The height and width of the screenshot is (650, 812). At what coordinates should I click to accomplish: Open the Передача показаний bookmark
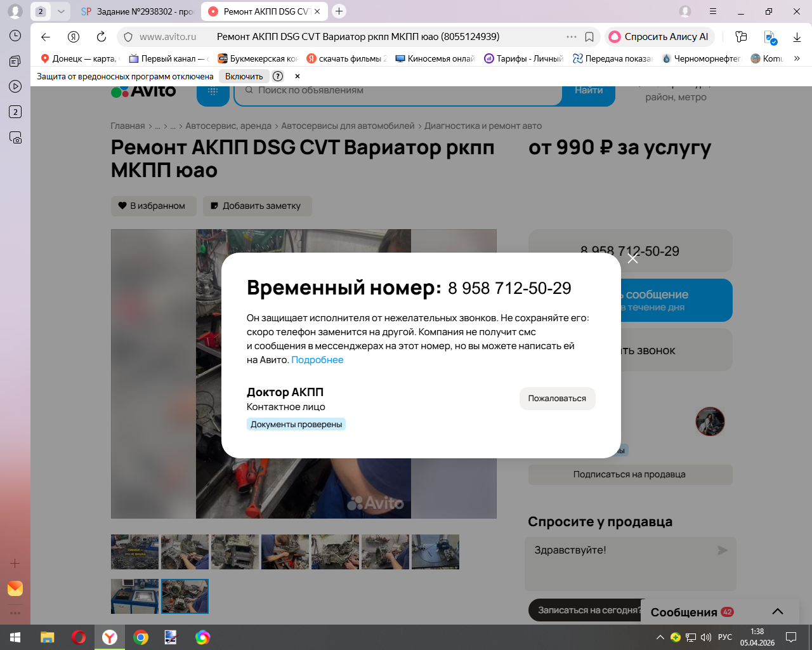[x=613, y=58]
